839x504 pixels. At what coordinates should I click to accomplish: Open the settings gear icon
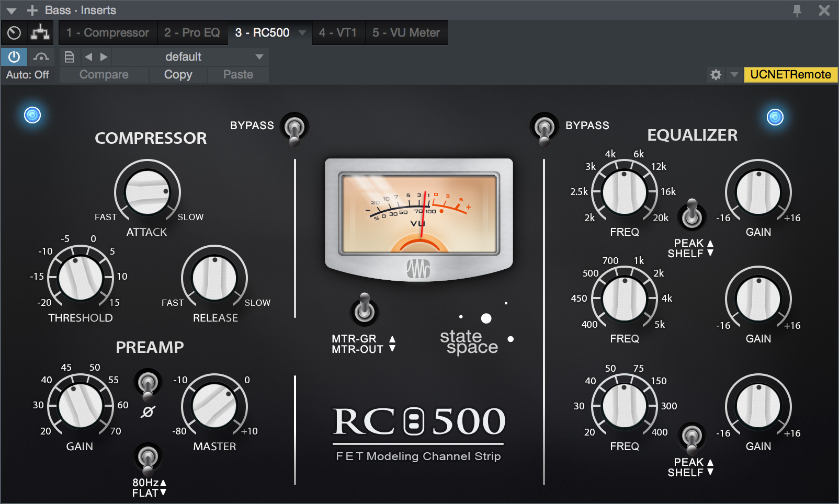[x=716, y=75]
